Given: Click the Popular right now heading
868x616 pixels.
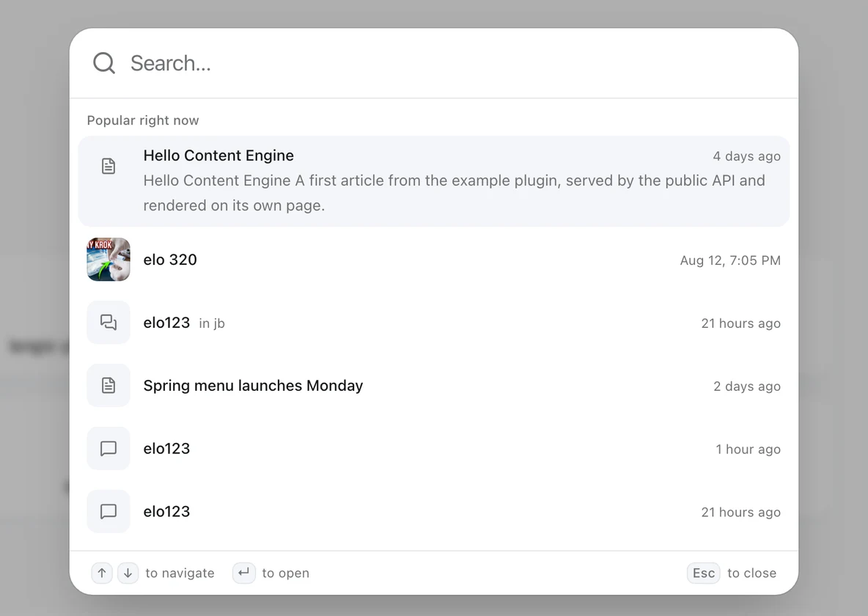Looking at the screenshot, I should click(x=143, y=120).
